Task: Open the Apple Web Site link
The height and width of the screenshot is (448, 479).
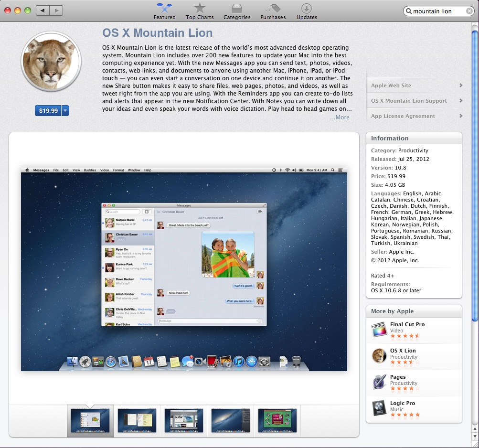Action: point(391,85)
